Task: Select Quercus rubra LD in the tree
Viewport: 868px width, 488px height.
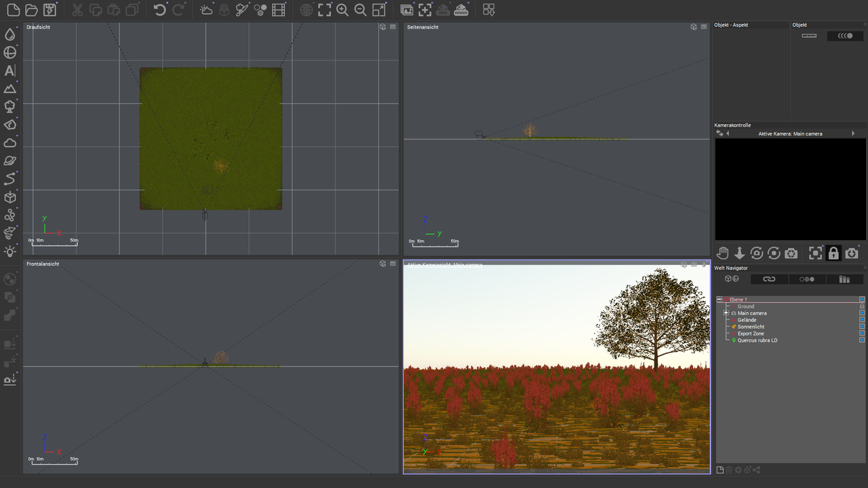Action: [x=757, y=340]
